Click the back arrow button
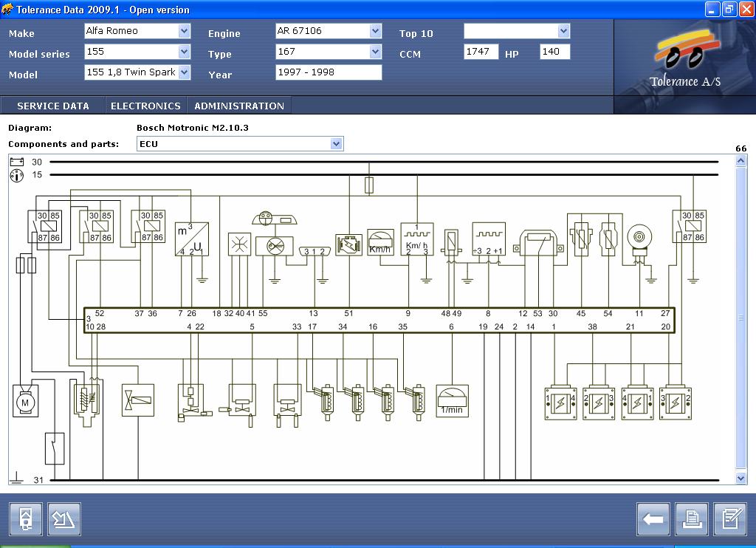Screen dimensions: 756x548 pos(653,519)
